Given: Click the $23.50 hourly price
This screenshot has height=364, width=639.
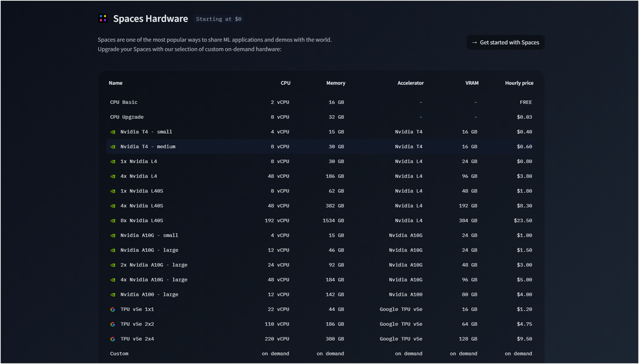Looking at the screenshot, I should coord(523,221).
